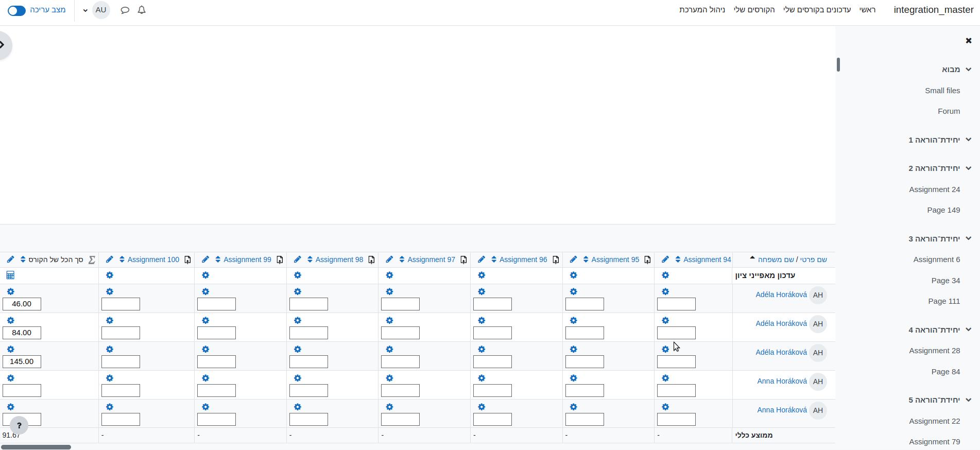Open הקורסים שלי in top navigation
Viewport: 980px width, 450px height.
click(x=754, y=10)
